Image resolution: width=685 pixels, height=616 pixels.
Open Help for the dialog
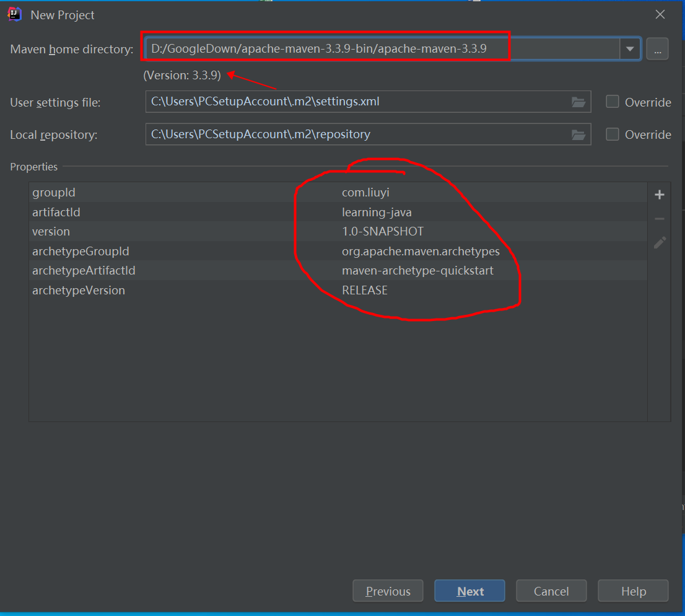[x=633, y=591]
